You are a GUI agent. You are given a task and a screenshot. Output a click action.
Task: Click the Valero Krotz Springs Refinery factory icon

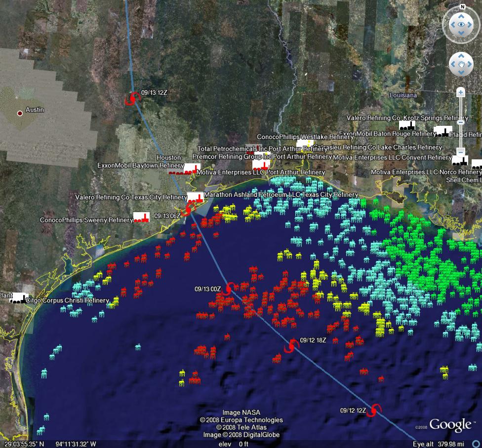407,125
